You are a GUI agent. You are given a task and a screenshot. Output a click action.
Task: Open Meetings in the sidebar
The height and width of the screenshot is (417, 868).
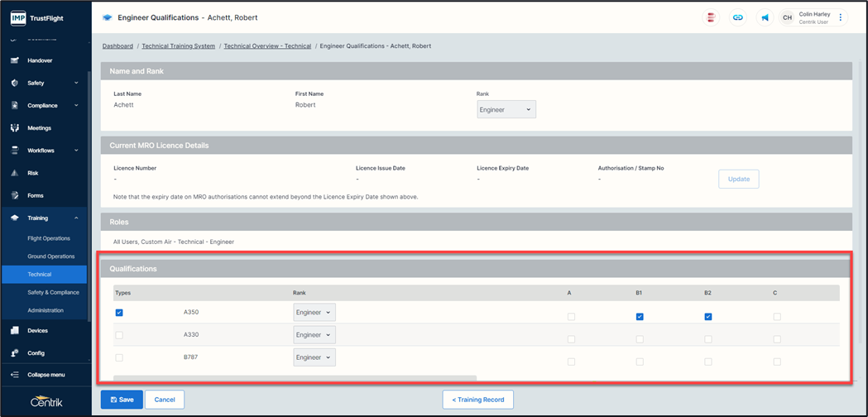click(39, 128)
